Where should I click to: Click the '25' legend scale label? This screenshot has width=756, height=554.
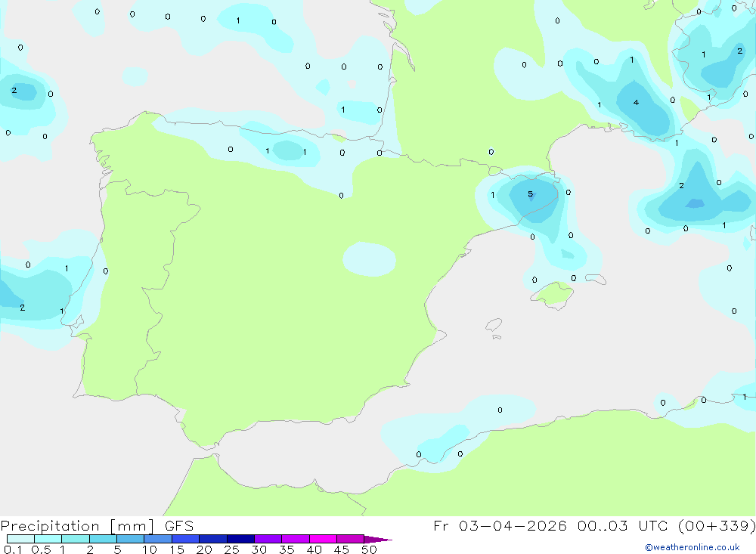[232, 549]
